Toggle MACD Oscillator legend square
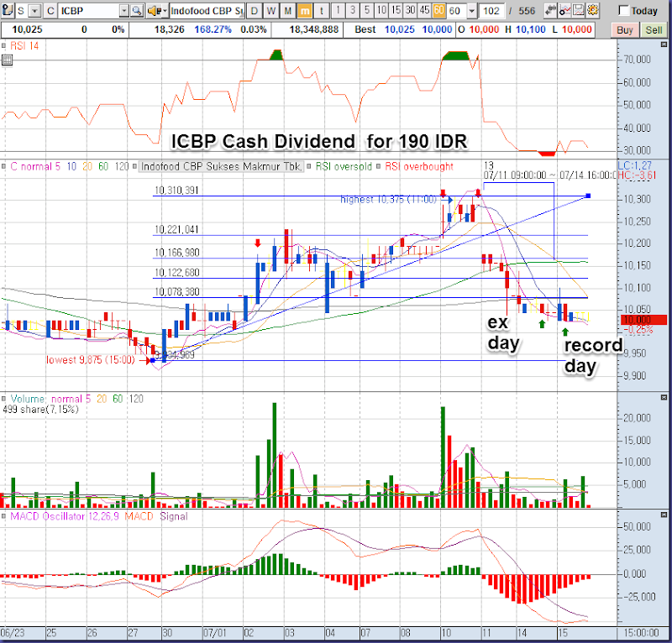Viewport: 672px width, 643px height. click(x=4, y=516)
